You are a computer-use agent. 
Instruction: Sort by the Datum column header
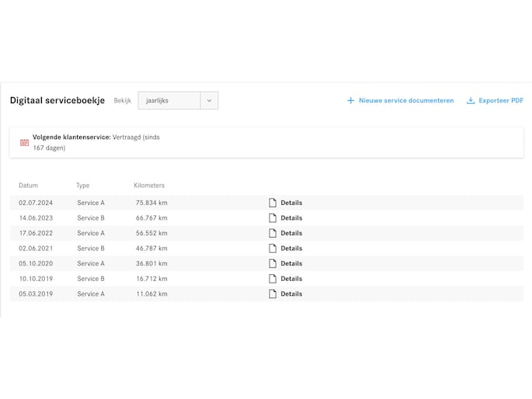[x=28, y=186]
